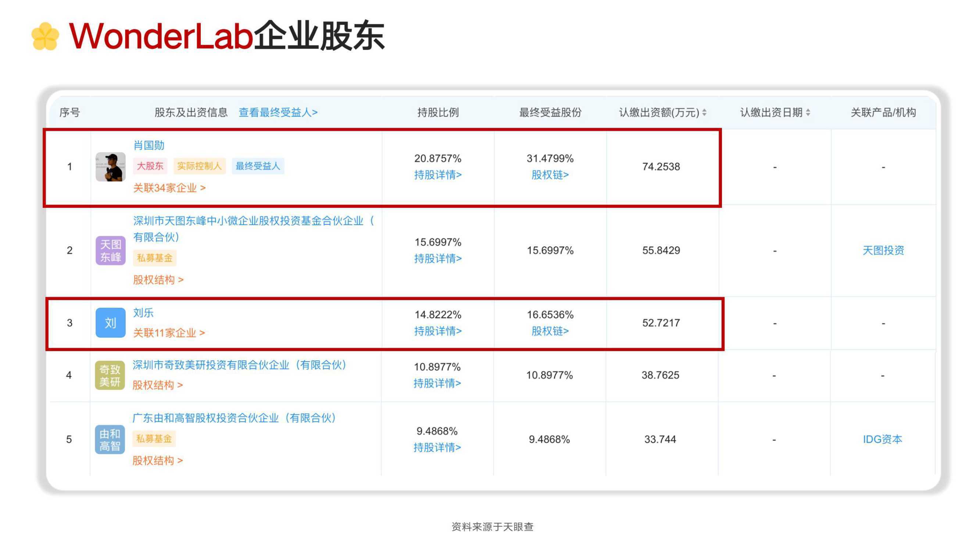Image resolution: width=980 pixels, height=551 pixels.
Task: Open IDG资本 related institution link
Action: click(883, 440)
